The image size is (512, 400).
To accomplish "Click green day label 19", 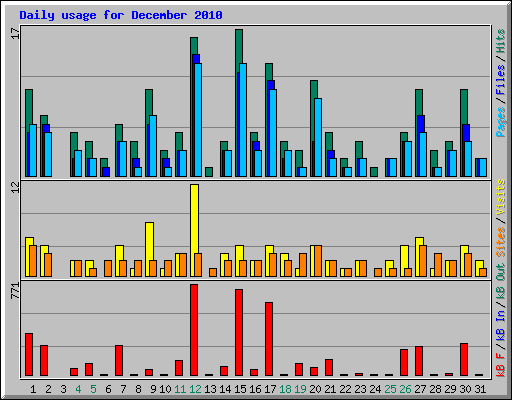I will [x=300, y=389].
